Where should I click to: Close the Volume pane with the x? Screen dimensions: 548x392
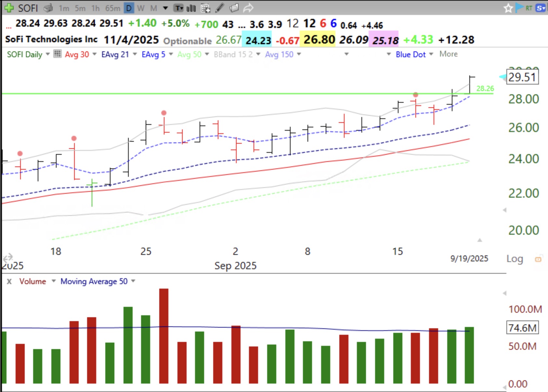[x=9, y=281]
